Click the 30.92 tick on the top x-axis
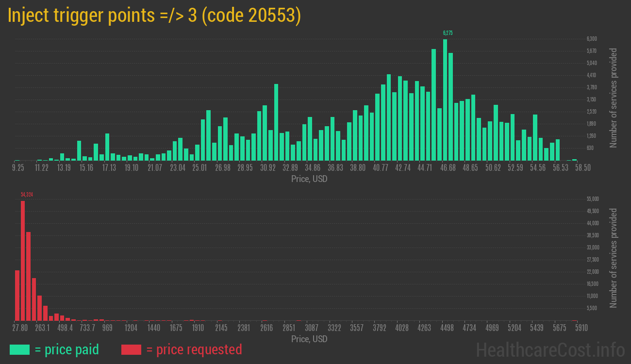The height and width of the screenshot is (364, 631). pyautogui.click(x=267, y=167)
